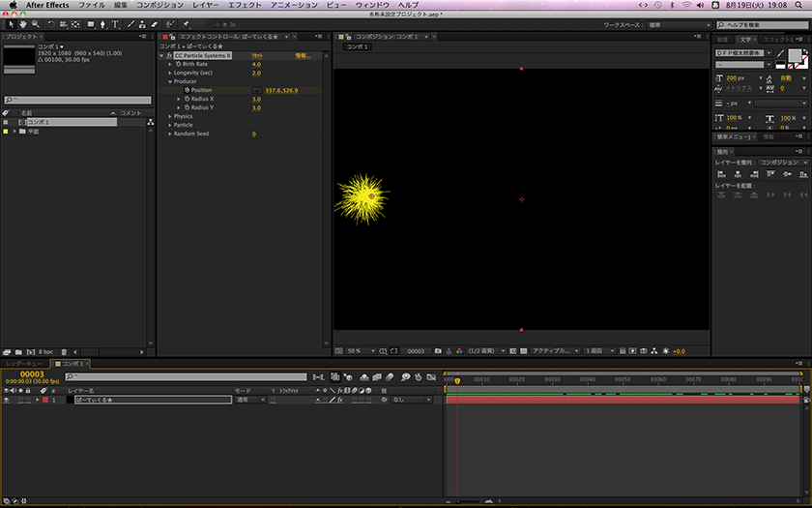The width and height of the screenshot is (812, 508).
Task: Select the Horizontal Type tool
Action: 115,24
